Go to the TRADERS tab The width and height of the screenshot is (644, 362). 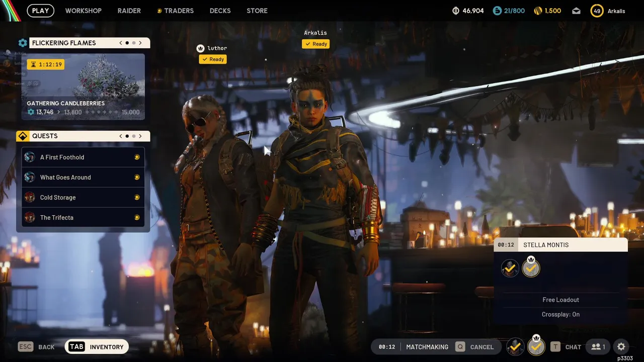[175, 11]
